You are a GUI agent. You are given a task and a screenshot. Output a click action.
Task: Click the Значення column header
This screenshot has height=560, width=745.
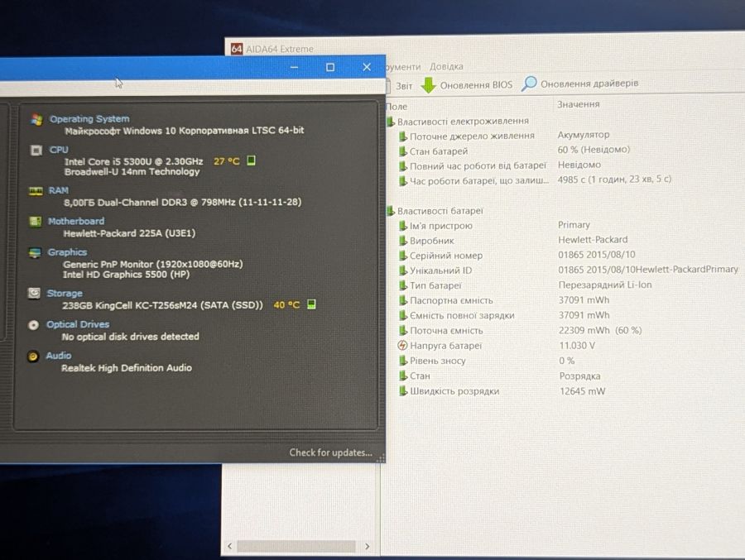[579, 104]
